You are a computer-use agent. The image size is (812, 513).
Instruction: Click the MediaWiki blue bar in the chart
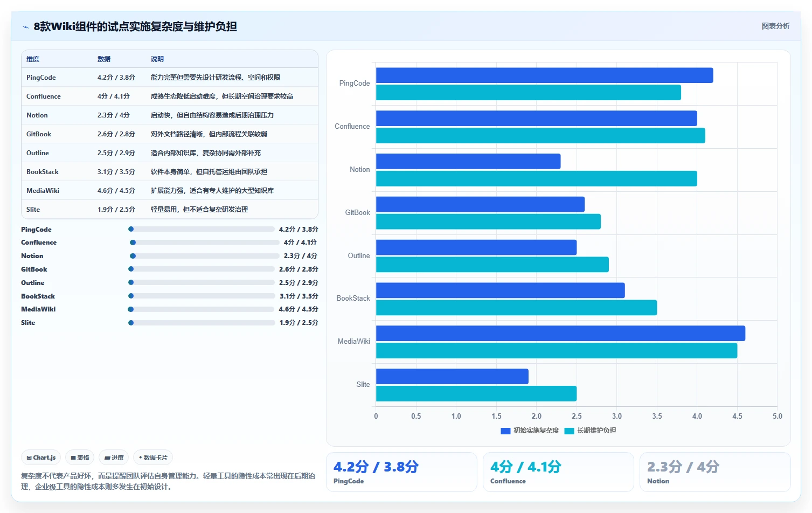[560, 334]
